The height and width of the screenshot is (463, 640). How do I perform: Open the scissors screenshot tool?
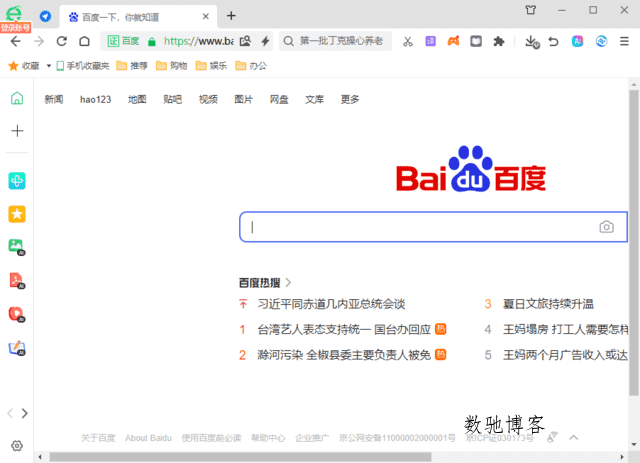408,41
